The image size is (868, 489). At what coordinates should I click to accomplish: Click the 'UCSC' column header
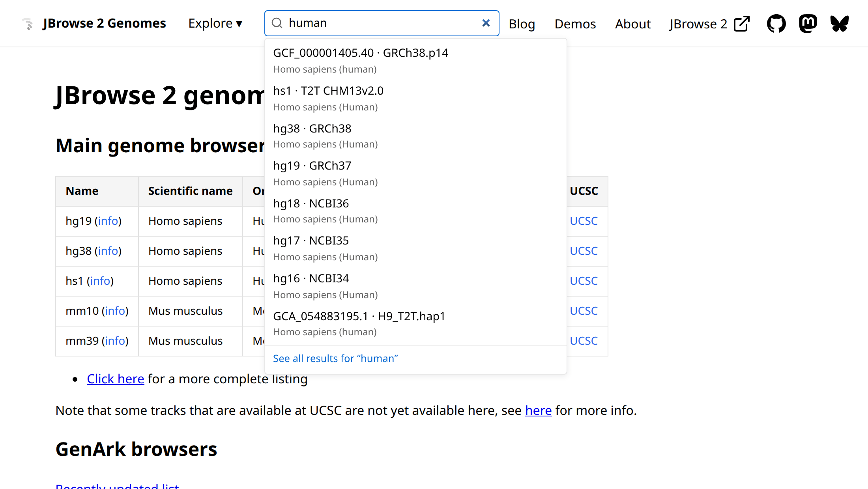[584, 191]
